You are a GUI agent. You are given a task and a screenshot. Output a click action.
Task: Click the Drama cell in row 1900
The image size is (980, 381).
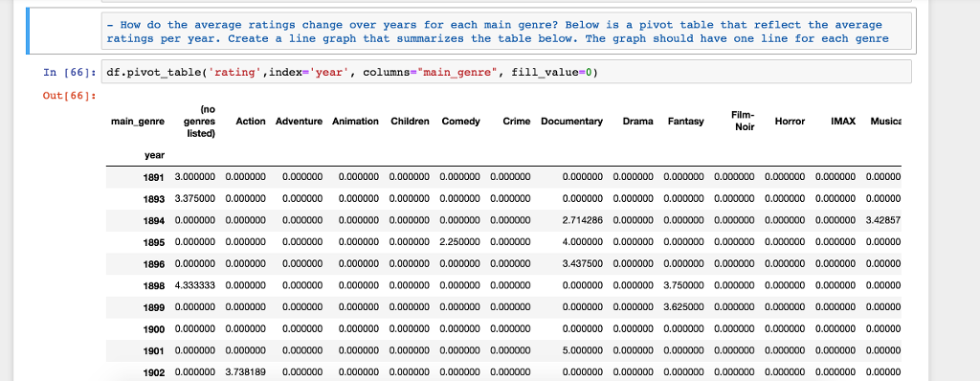[x=634, y=329]
